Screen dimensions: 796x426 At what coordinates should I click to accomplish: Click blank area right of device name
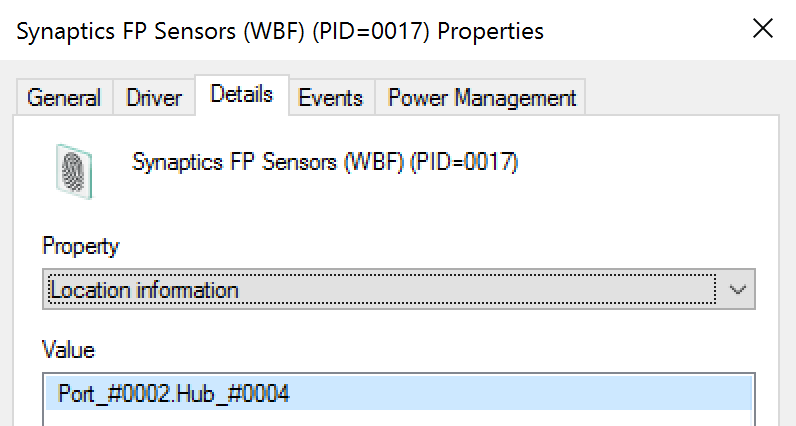click(650, 162)
